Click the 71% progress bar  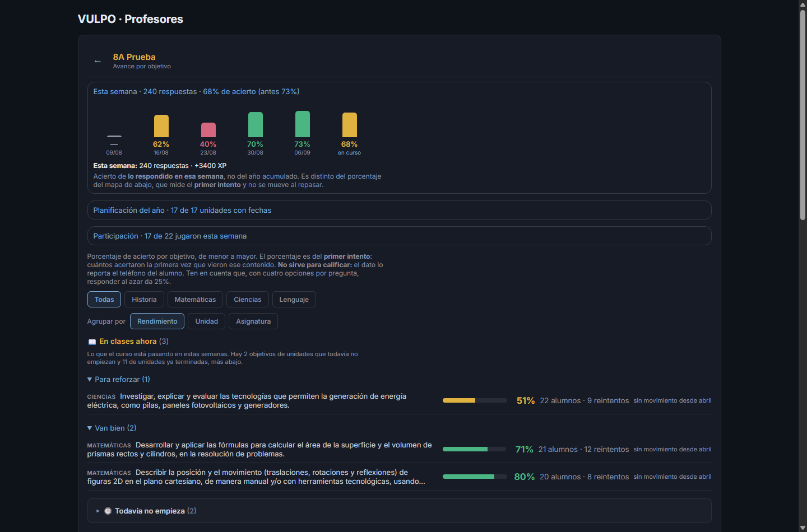[x=475, y=449]
